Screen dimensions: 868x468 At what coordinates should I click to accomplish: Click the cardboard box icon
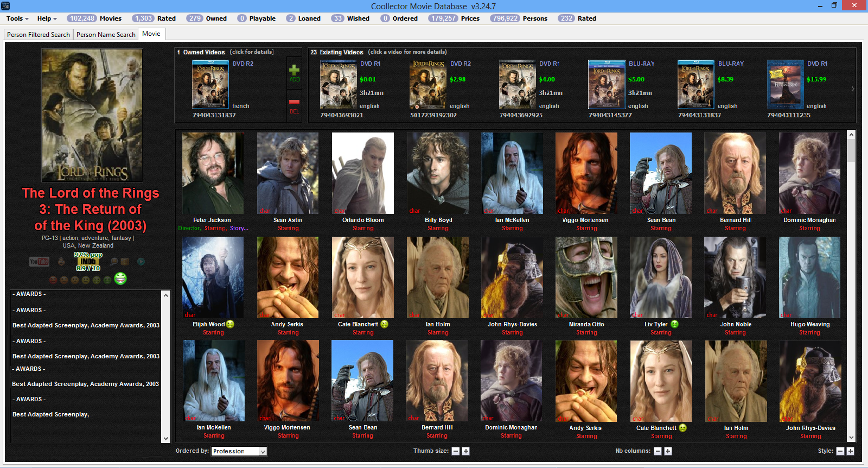124,262
